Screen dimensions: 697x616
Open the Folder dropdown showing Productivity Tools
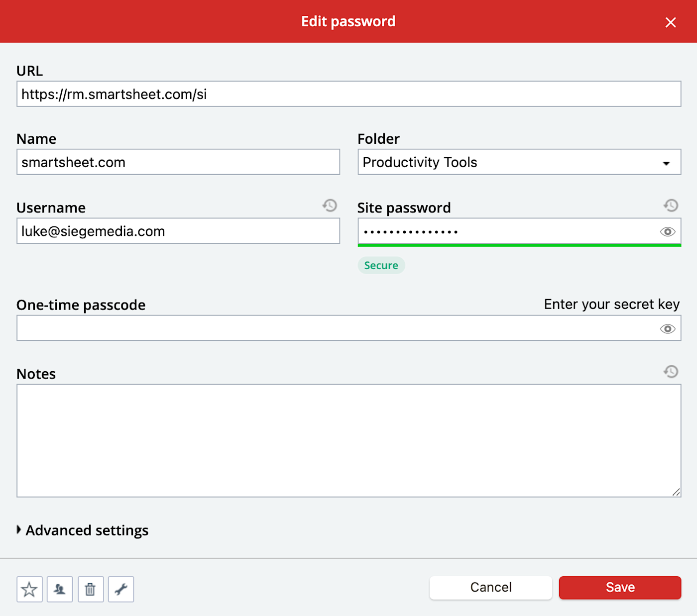tap(519, 162)
